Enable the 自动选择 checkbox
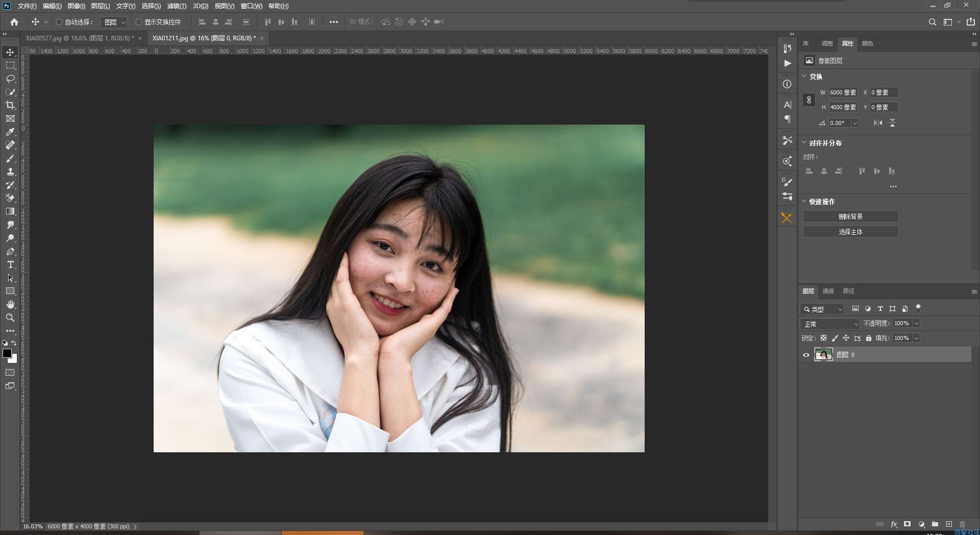 point(59,22)
